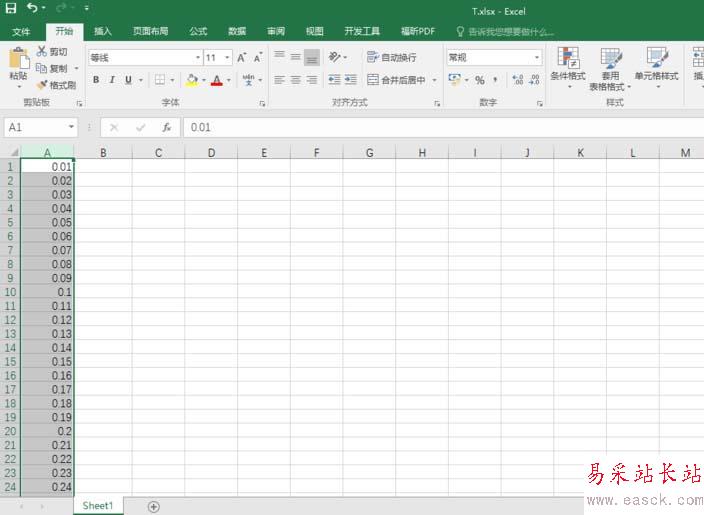
Task: Expand the Name Box dropdown
Action: coord(71,127)
